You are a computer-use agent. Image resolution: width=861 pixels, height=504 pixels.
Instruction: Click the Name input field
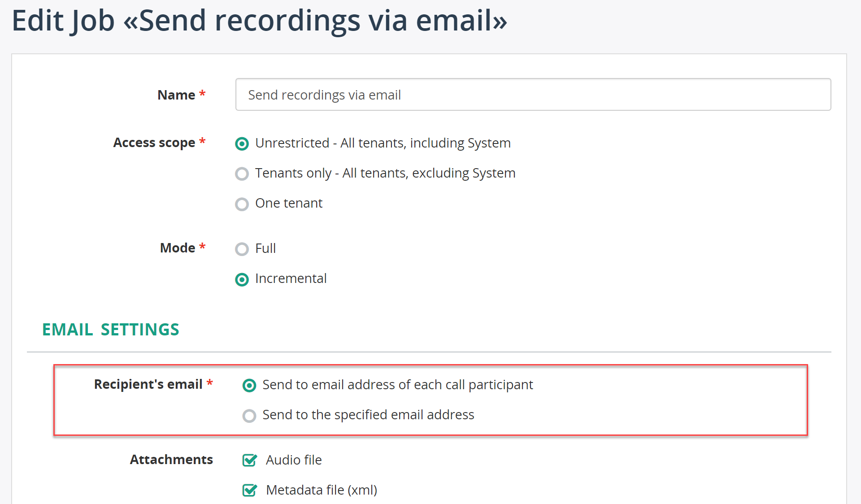click(x=533, y=95)
